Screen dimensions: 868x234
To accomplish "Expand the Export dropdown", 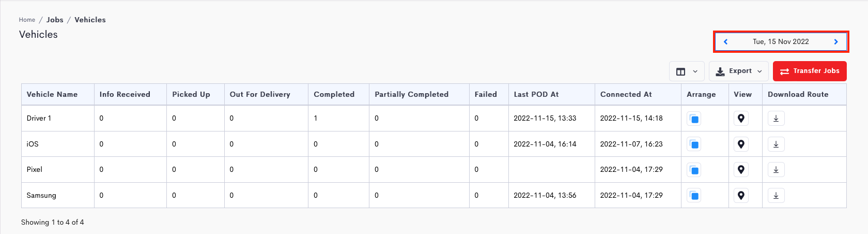I will coord(738,71).
